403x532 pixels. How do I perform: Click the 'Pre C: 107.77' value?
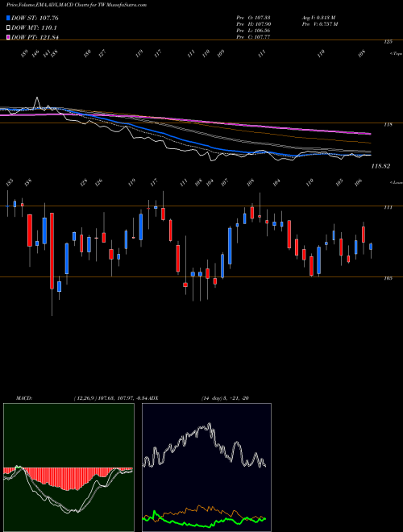point(253,37)
